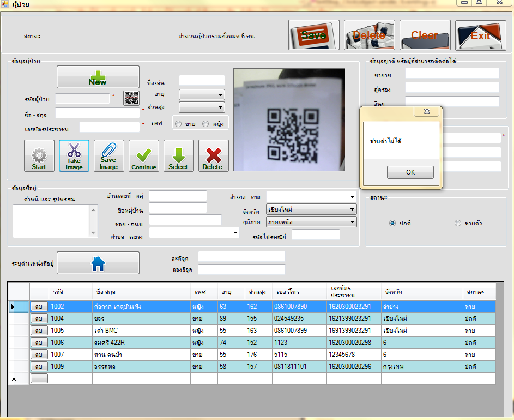Click the ชื่อเล่น nickname input field
This screenshot has height=420, width=514.
(x=202, y=80)
